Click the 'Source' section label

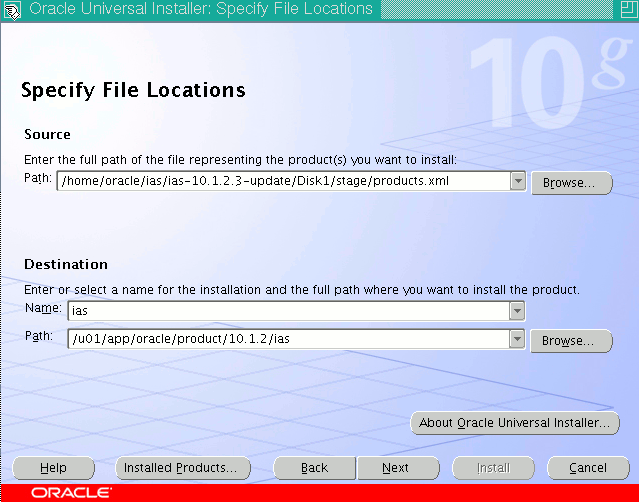point(47,134)
